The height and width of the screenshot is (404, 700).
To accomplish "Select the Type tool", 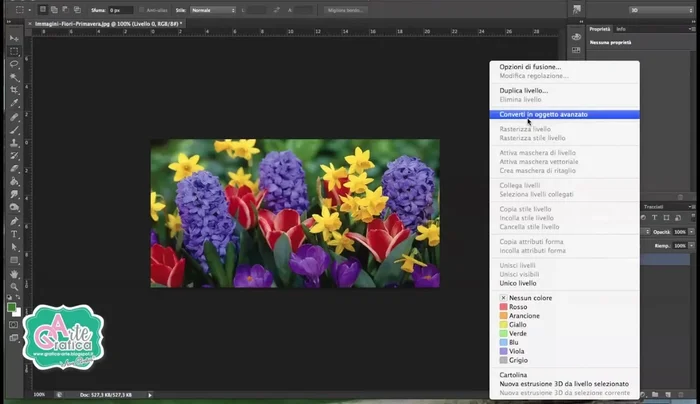I will coord(14,234).
